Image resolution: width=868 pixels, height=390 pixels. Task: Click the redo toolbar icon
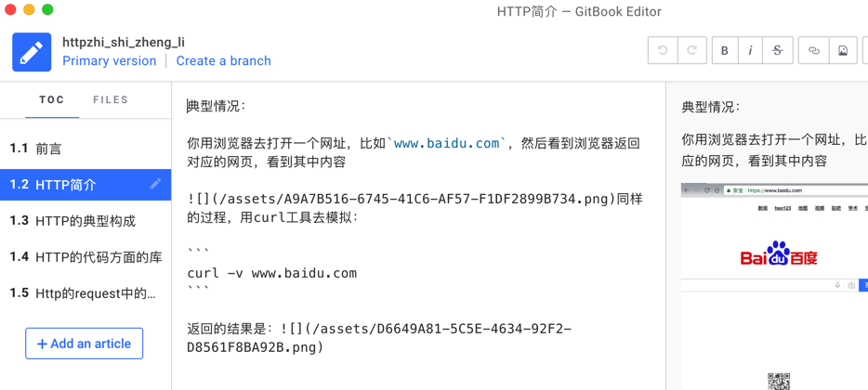coord(691,51)
